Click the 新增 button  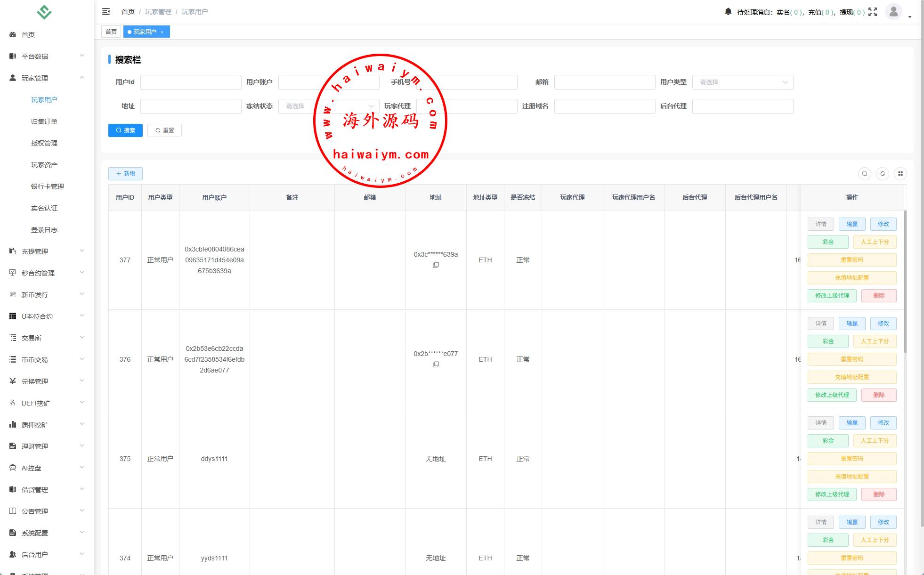[125, 174]
